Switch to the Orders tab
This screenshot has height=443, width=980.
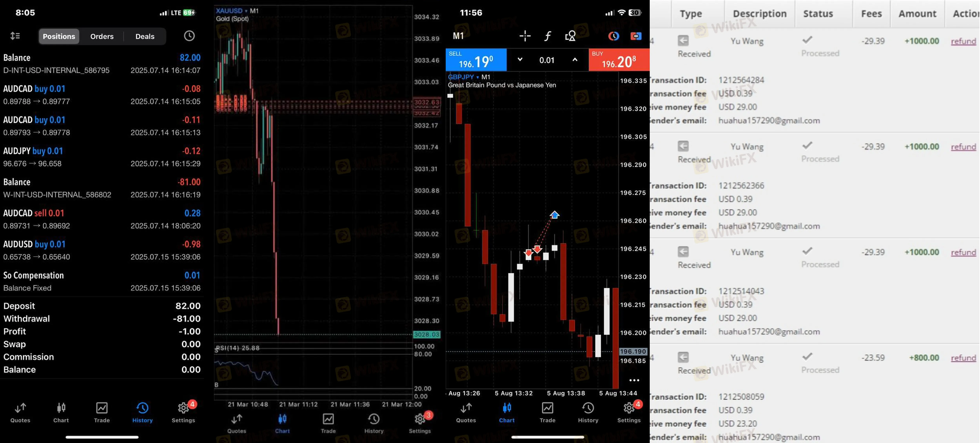point(102,36)
